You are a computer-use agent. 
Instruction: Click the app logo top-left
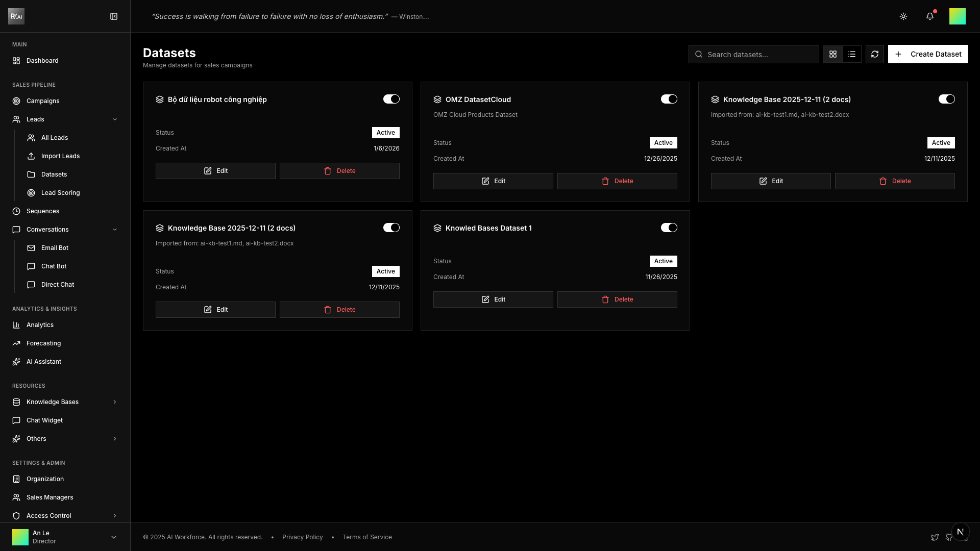16,16
